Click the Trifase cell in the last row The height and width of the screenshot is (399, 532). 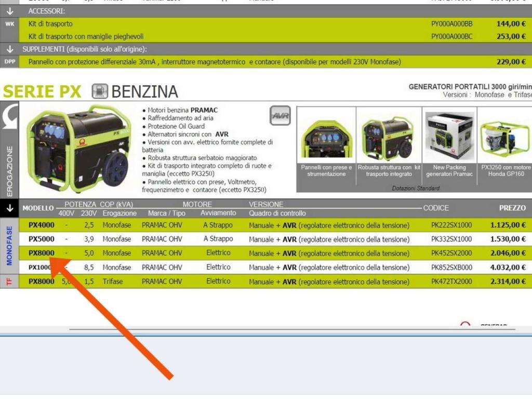(x=113, y=281)
